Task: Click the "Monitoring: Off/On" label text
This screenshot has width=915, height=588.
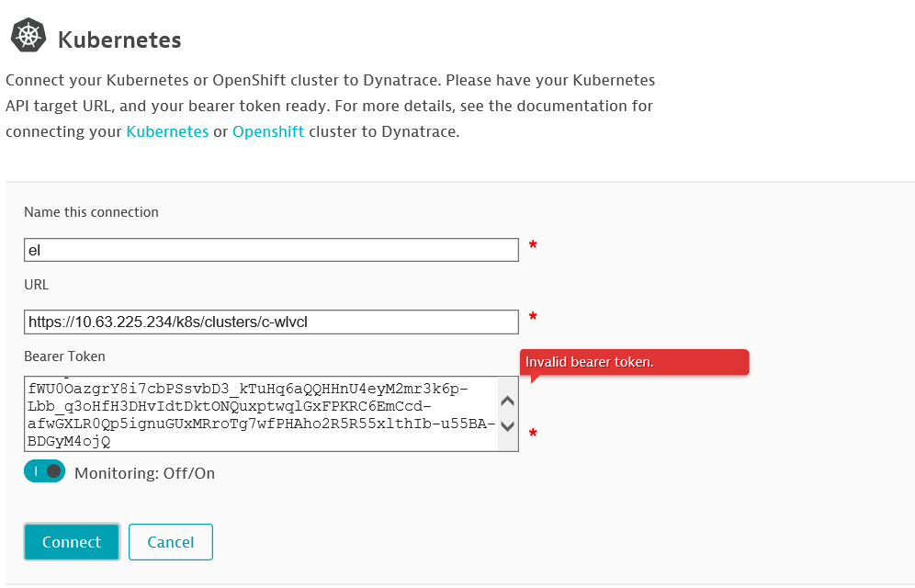Action: click(x=144, y=473)
